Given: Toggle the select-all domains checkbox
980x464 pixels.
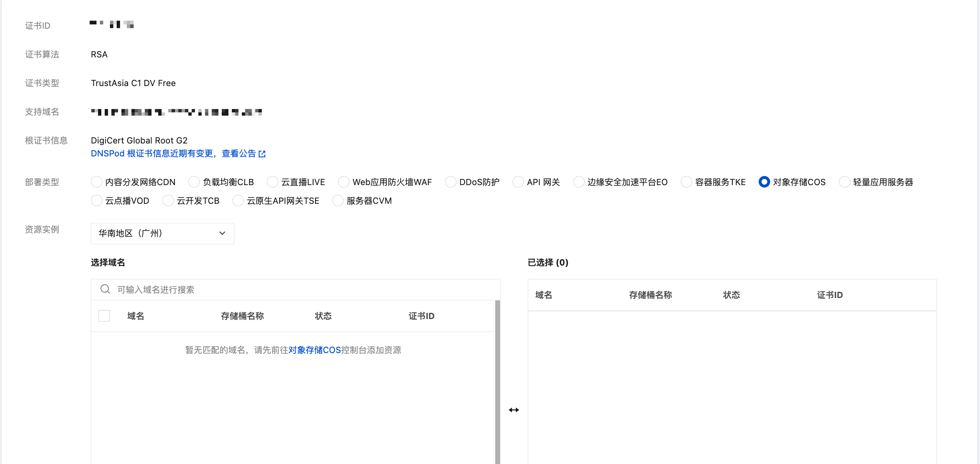Looking at the screenshot, I should 104,316.
